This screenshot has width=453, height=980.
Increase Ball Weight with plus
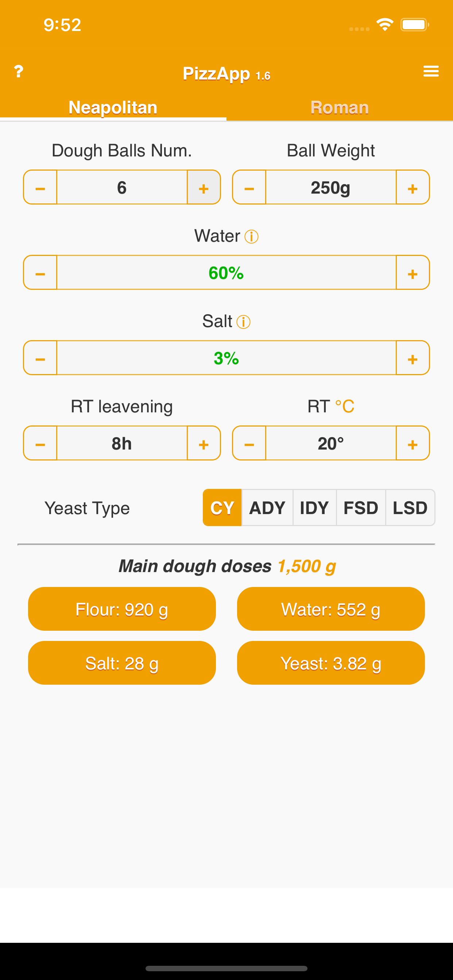(413, 187)
